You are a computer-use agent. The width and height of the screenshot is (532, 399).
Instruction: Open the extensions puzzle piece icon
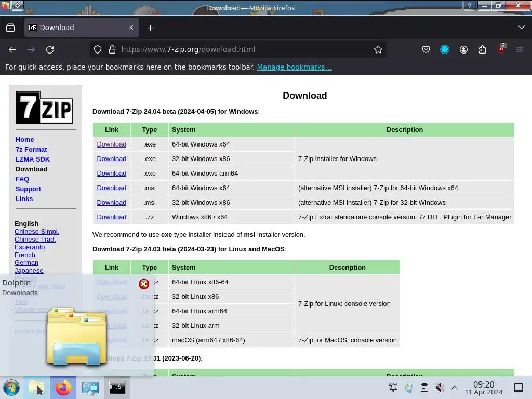click(x=482, y=49)
